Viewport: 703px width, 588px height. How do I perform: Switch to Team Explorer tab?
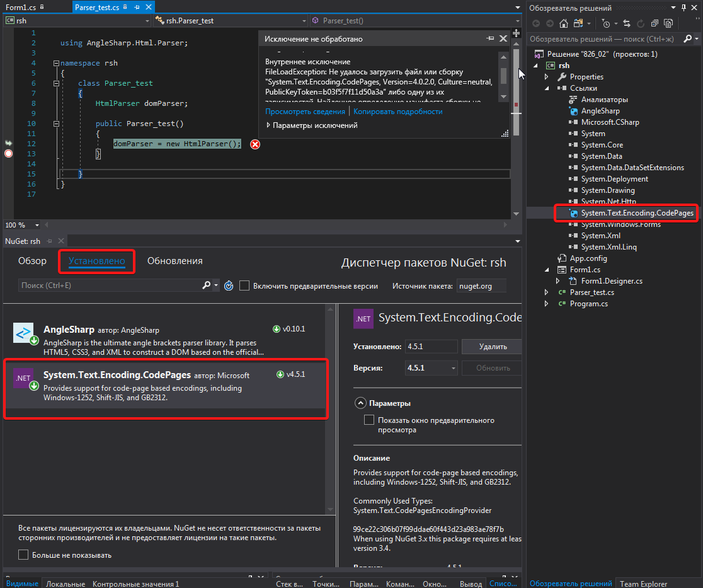[643, 584]
